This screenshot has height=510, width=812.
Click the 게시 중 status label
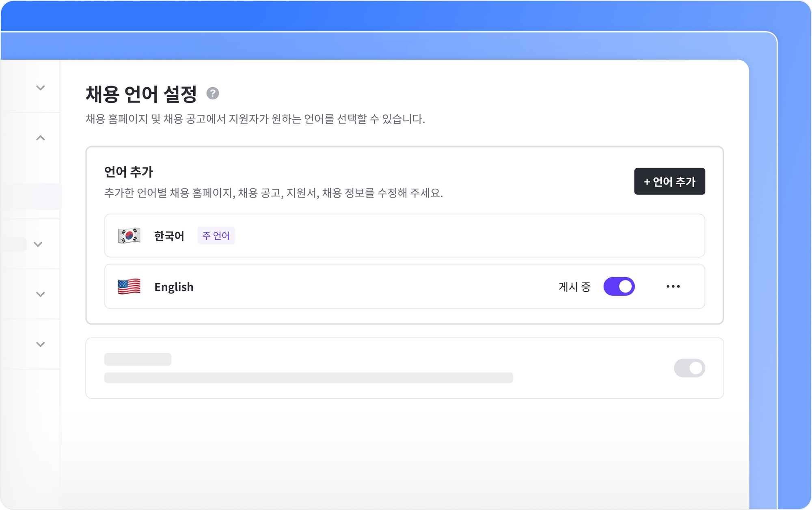click(x=574, y=287)
